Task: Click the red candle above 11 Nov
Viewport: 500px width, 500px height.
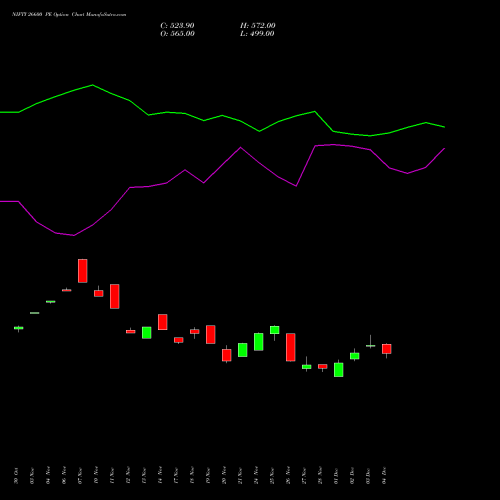Action: [x=115, y=296]
